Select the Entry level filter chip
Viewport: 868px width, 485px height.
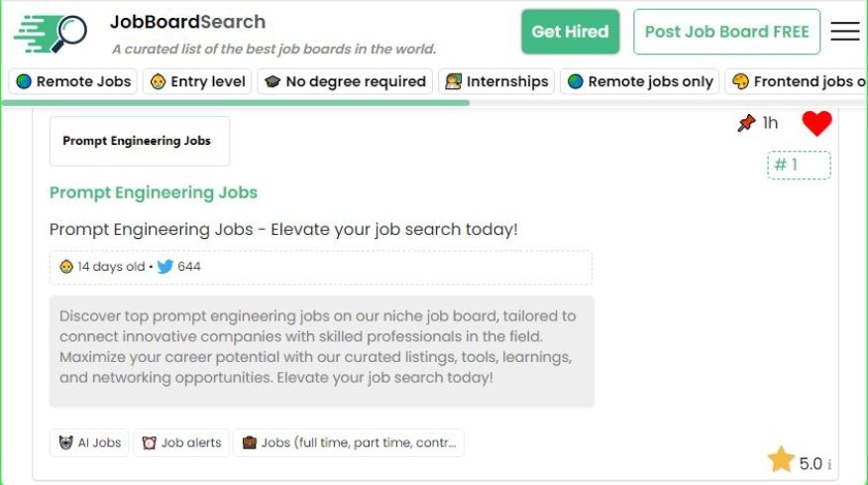[197, 81]
